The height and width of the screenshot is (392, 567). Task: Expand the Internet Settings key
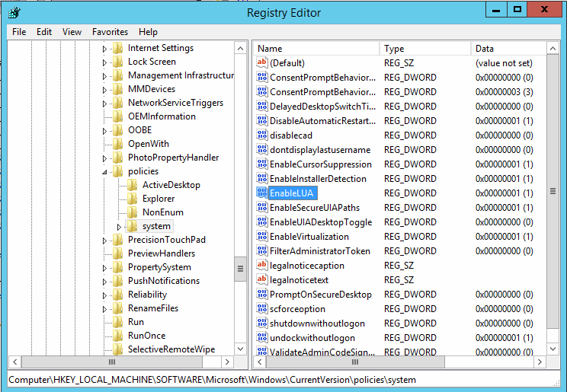104,49
